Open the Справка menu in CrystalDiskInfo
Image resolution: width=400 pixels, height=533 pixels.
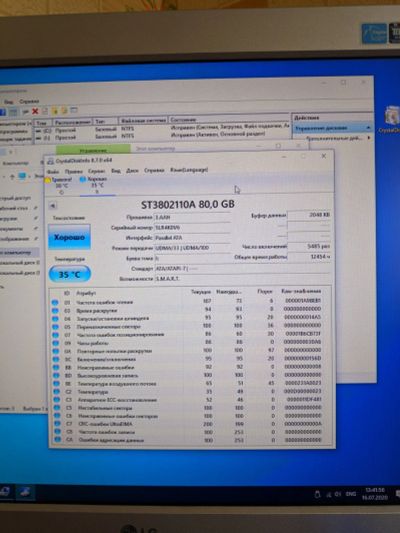pyautogui.click(x=154, y=170)
